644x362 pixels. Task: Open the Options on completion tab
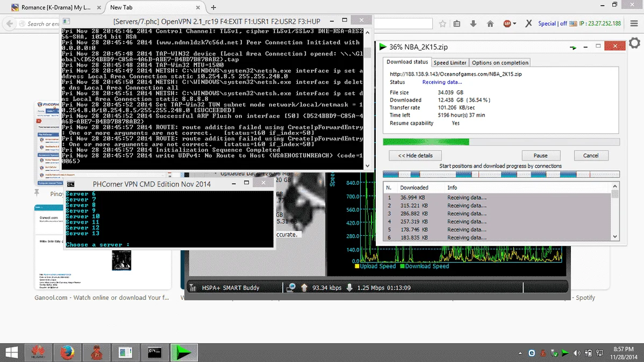500,63
